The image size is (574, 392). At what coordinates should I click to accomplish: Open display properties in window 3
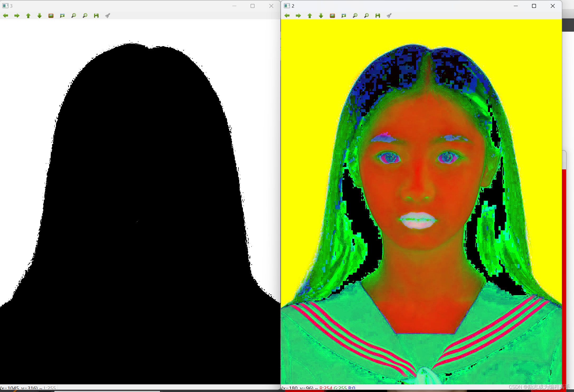[x=107, y=16]
